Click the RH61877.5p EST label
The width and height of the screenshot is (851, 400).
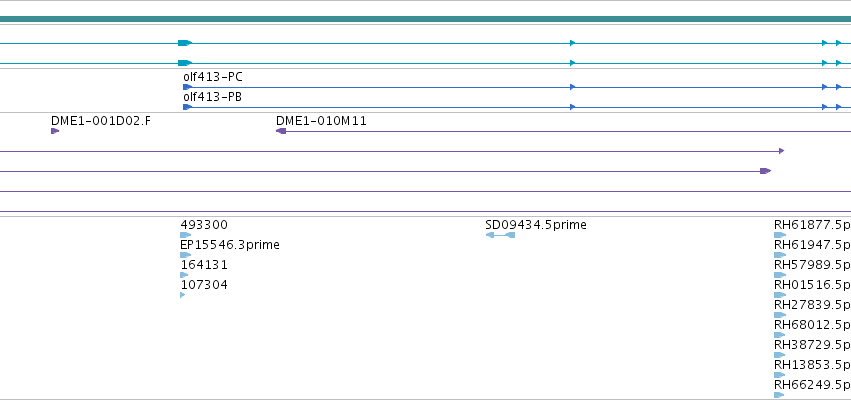(x=812, y=225)
